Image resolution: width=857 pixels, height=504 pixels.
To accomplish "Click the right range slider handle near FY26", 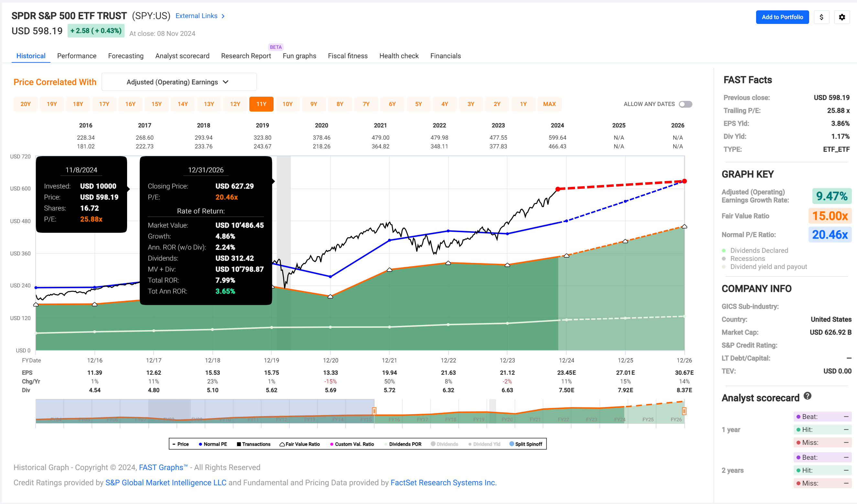I will click(x=684, y=411).
